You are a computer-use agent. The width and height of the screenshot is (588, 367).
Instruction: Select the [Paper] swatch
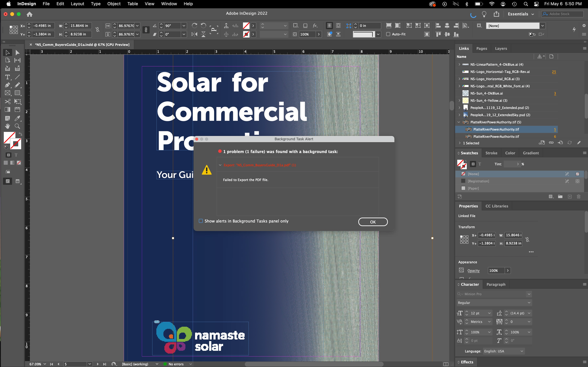(473, 188)
